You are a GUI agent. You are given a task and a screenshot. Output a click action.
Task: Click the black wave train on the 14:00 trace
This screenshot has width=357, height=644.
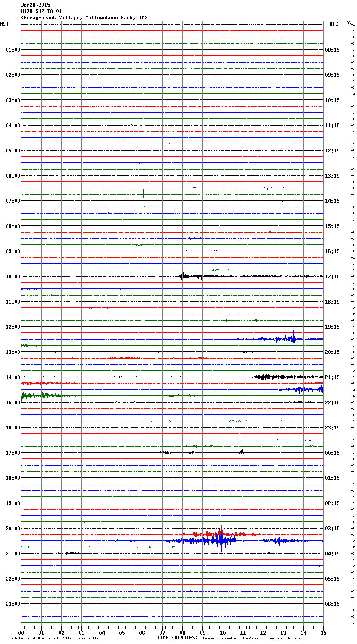click(x=288, y=377)
